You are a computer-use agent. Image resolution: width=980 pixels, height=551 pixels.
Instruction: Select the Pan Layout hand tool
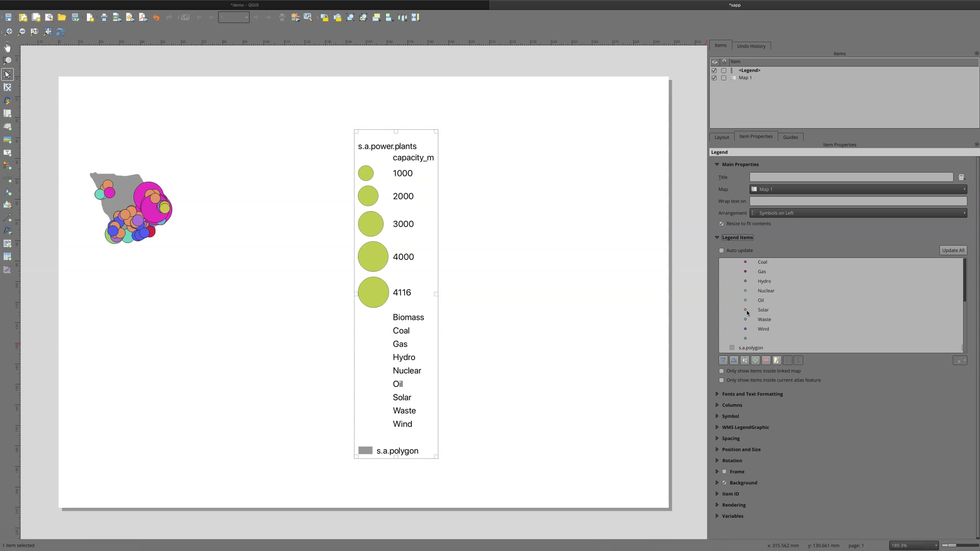tap(7, 48)
